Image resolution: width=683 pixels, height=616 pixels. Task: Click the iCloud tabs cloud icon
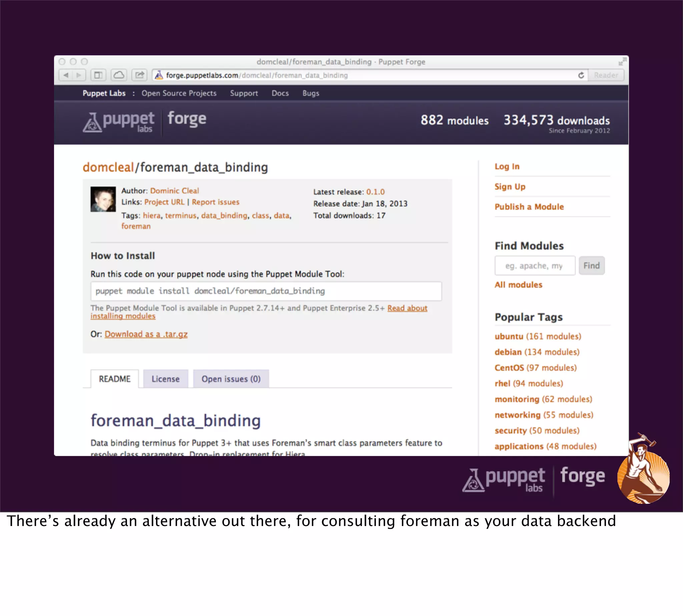[x=118, y=75]
